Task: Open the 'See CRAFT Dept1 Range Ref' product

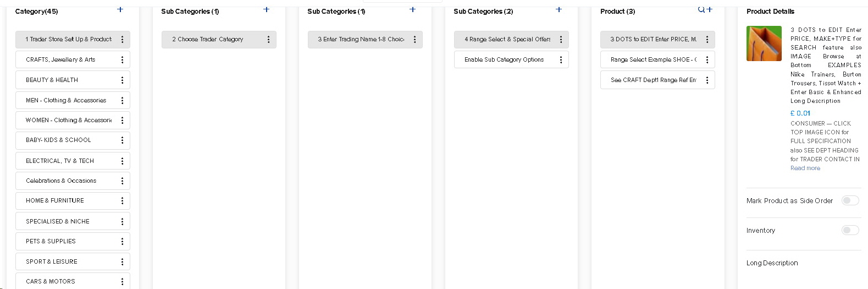Action: point(653,80)
